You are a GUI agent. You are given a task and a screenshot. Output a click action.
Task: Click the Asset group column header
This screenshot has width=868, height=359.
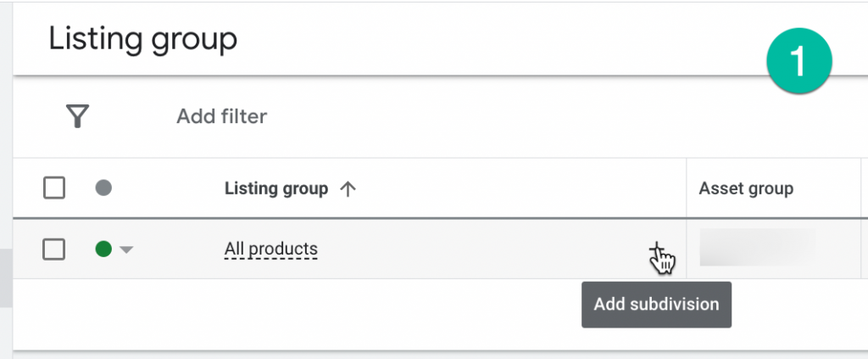tap(746, 189)
